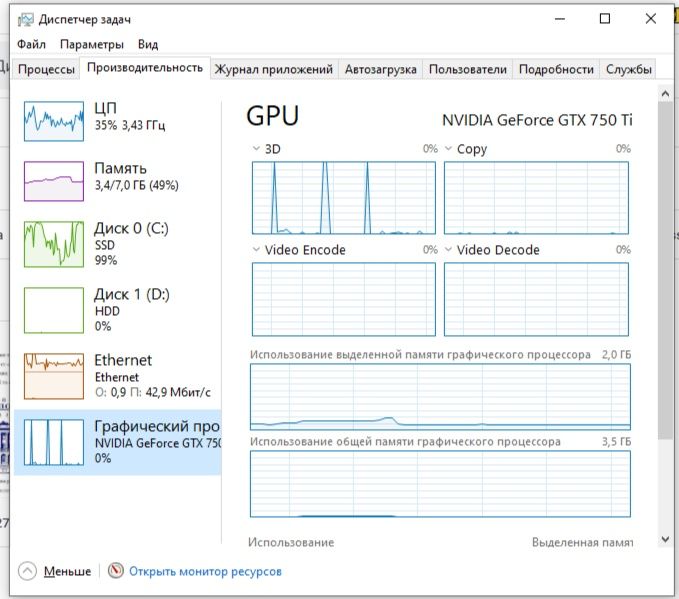Open the Video Encode graph dropdown
The height and width of the screenshot is (599, 679).
(257, 250)
